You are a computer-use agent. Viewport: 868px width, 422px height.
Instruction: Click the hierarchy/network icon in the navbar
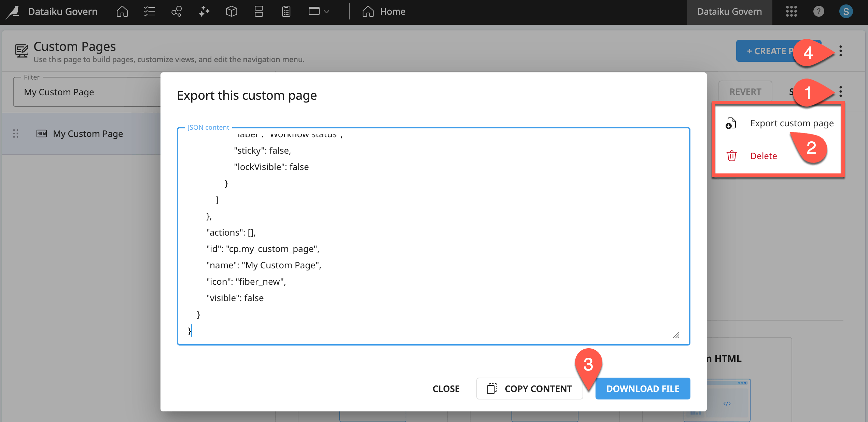(x=177, y=11)
